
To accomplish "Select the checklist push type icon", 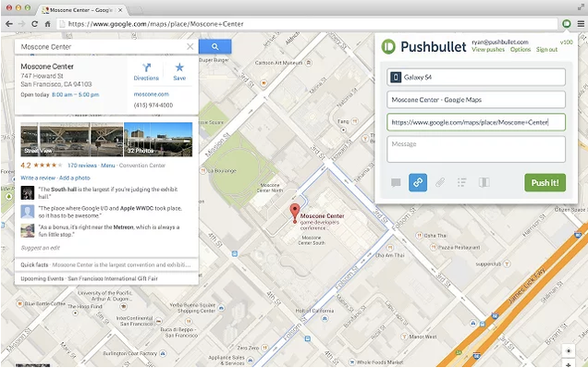I will coord(461,183).
